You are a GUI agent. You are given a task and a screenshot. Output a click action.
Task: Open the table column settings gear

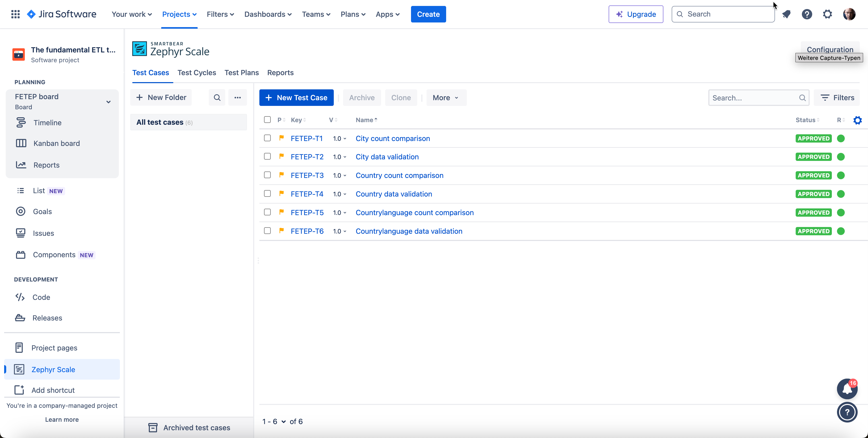[x=858, y=120]
